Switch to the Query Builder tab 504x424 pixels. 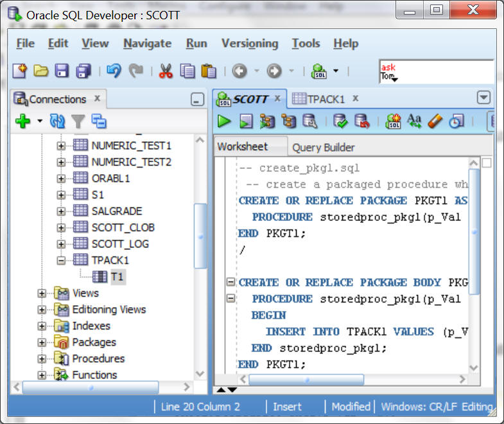tap(324, 147)
